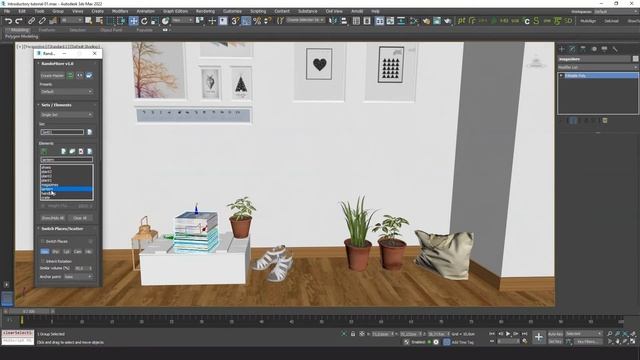Open the Presets Default dropdown in RandoMixer
Viewport: 640px width, 360px height.
[x=67, y=91]
